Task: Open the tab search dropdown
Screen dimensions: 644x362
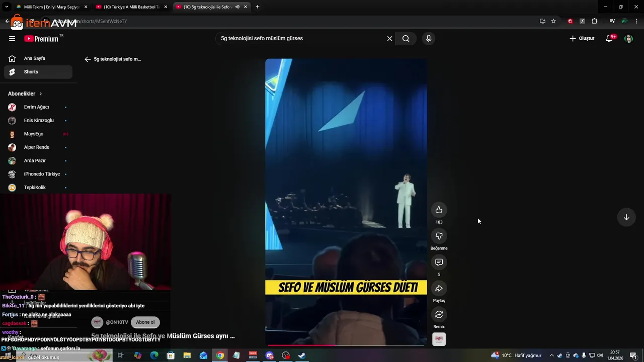Action: (x=7, y=7)
